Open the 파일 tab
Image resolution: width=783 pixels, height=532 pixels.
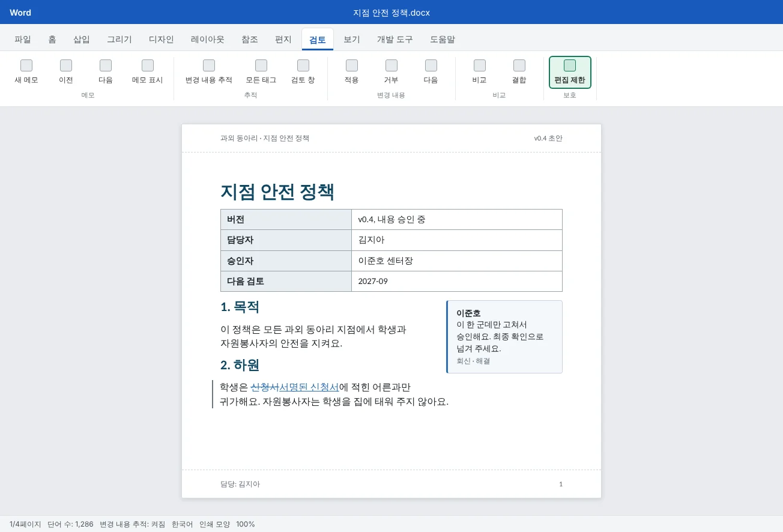click(23, 40)
